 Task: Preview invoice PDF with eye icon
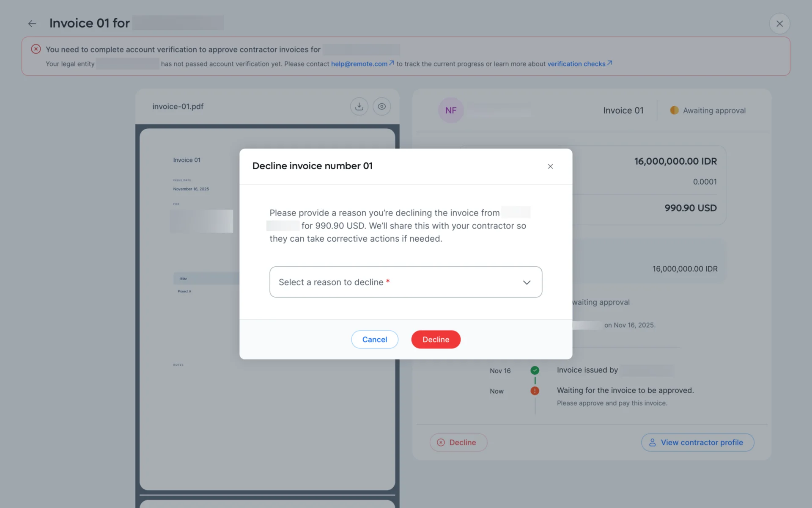(x=381, y=107)
